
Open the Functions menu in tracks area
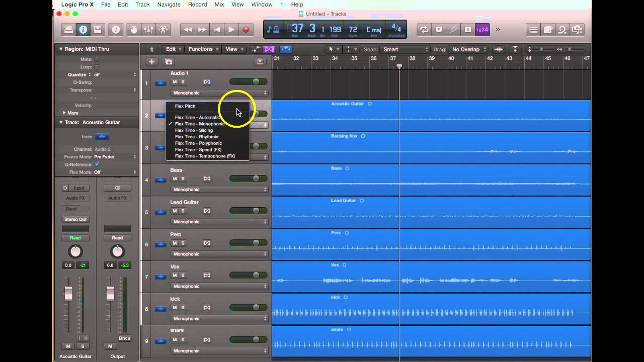(x=204, y=49)
